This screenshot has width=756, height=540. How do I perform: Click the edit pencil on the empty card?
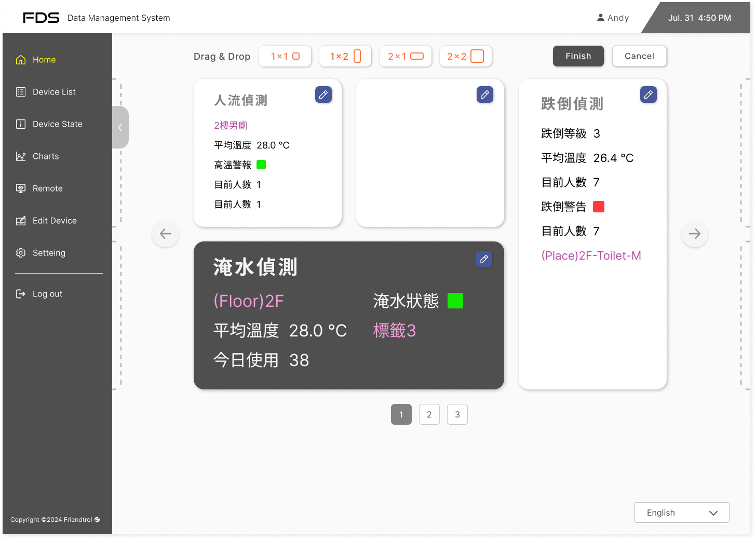[485, 95]
